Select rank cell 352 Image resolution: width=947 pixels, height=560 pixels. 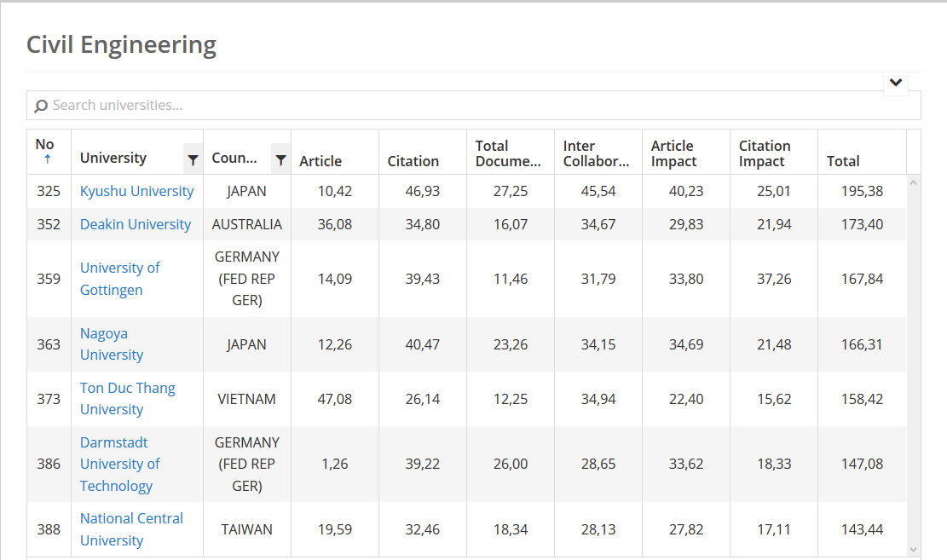(49, 224)
